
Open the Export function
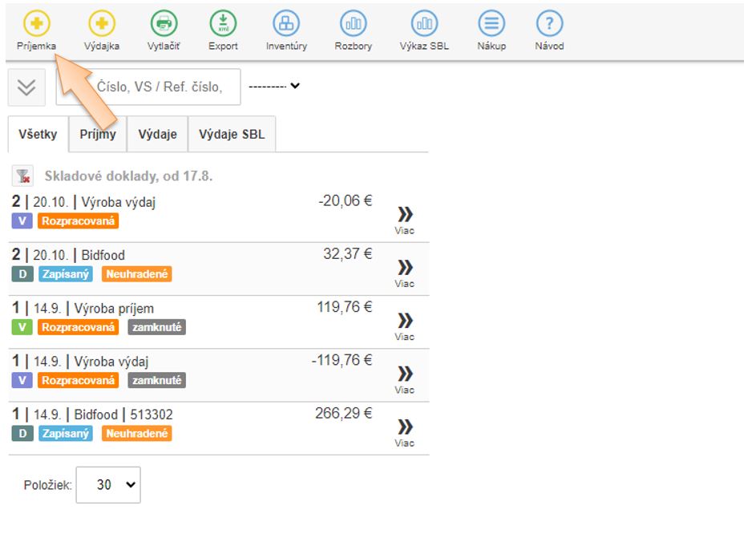[223, 24]
